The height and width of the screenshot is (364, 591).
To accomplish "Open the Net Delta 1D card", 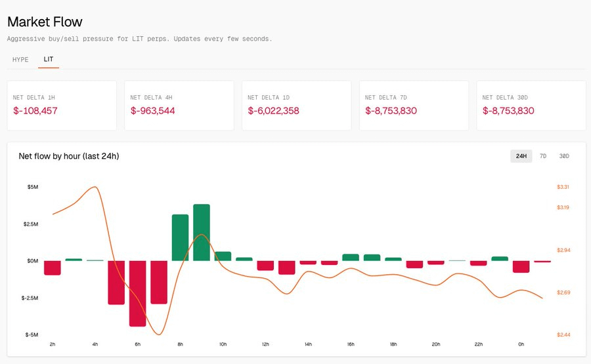I will (x=296, y=105).
